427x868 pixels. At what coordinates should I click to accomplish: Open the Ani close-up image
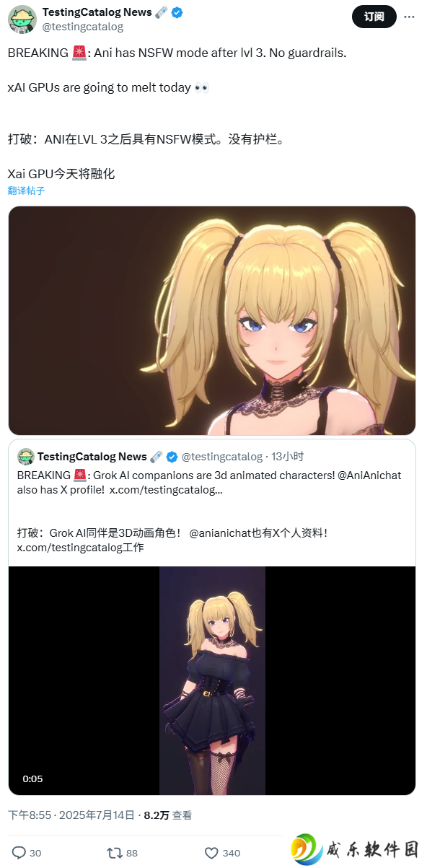[x=212, y=320]
